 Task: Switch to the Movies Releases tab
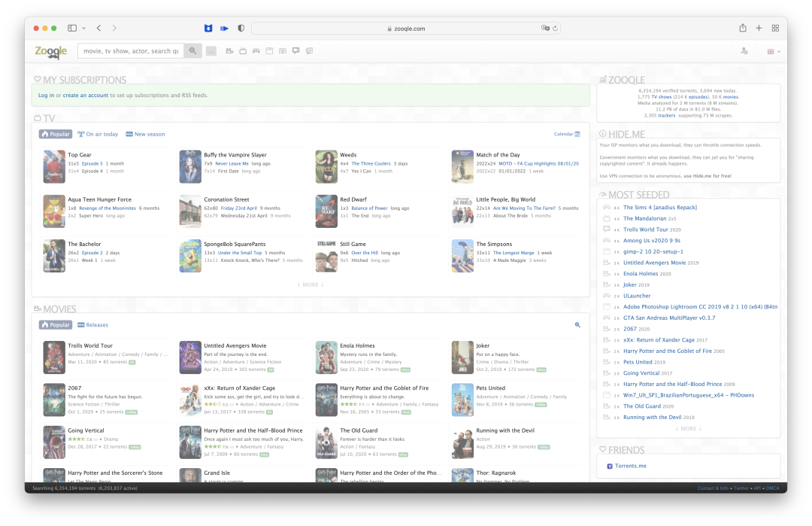point(92,325)
